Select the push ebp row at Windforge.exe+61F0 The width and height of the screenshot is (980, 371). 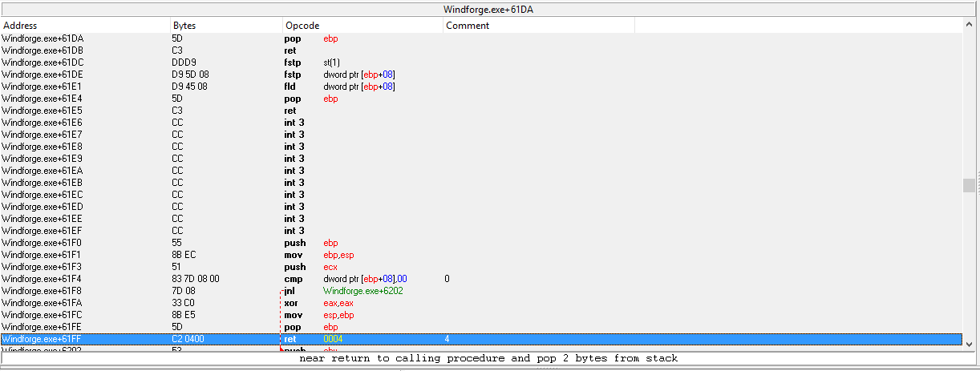pos(241,243)
